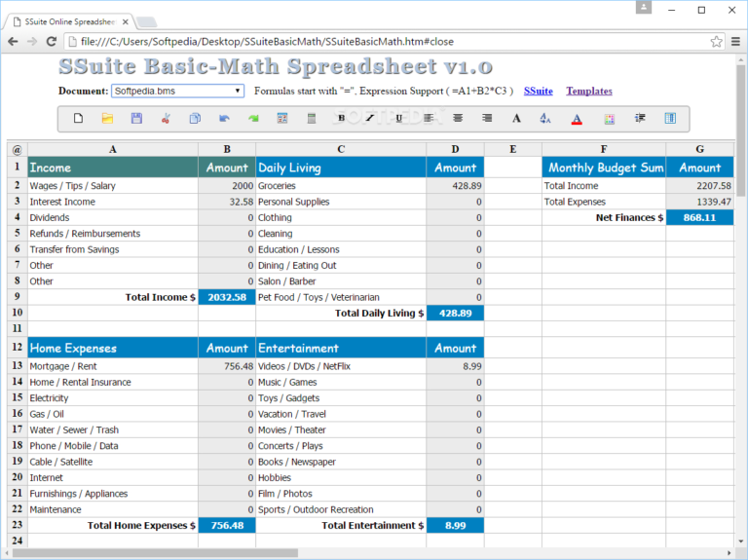Click the 'Entertainment' header cell
This screenshot has height=560, width=748.
pos(341,348)
